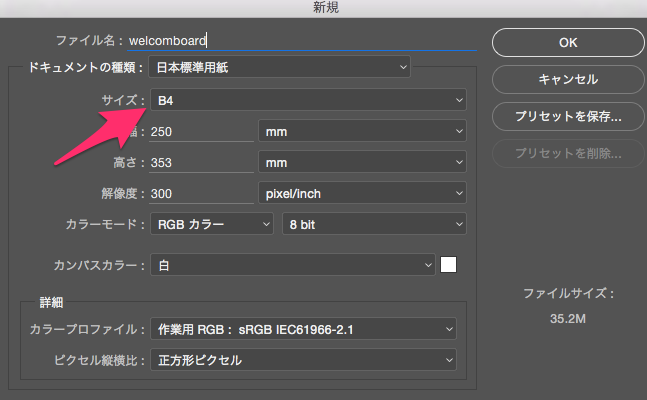
Task: Click the 詳細 section label
Action: click(51, 303)
